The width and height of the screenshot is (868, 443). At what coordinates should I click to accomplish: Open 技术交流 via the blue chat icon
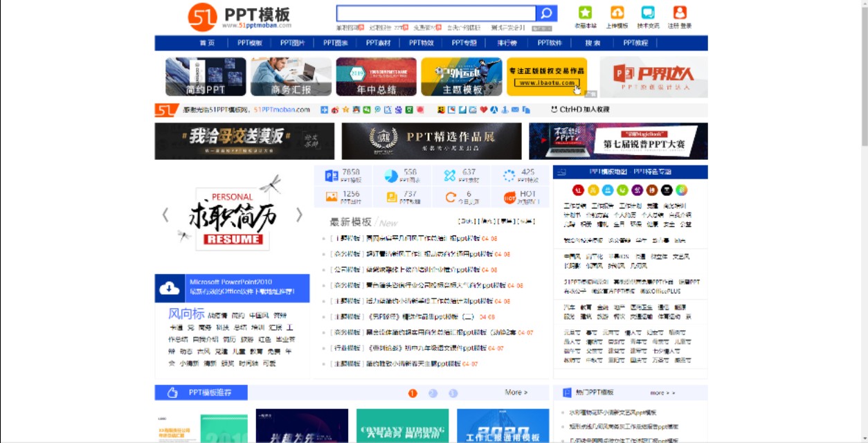pos(647,12)
